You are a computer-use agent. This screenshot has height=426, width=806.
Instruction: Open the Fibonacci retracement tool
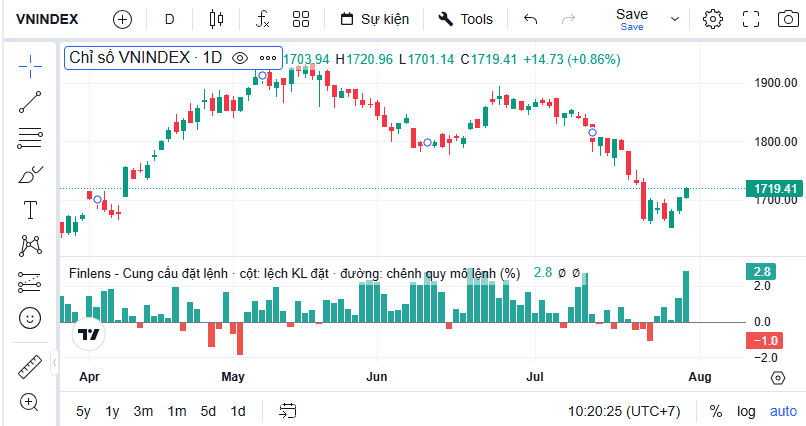coord(30,138)
